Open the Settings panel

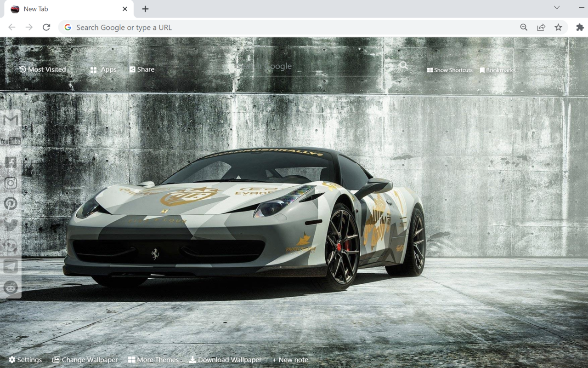tap(25, 360)
